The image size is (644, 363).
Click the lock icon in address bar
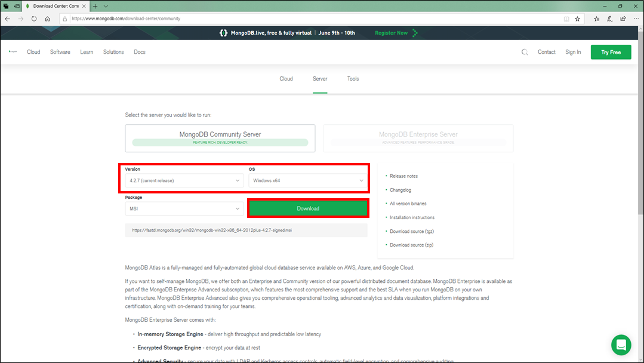tap(64, 19)
